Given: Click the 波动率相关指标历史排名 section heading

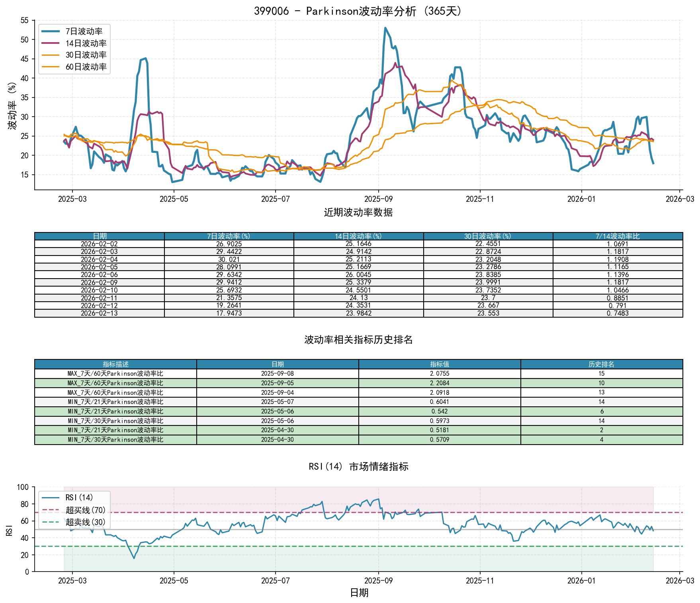Looking at the screenshot, I should pyautogui.click(x=358, y=340).
